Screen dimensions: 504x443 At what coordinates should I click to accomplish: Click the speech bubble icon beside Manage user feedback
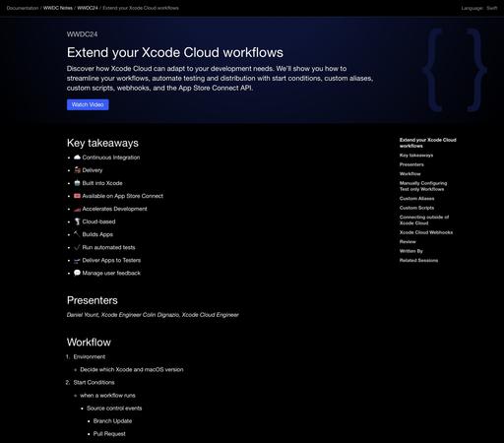77,273
